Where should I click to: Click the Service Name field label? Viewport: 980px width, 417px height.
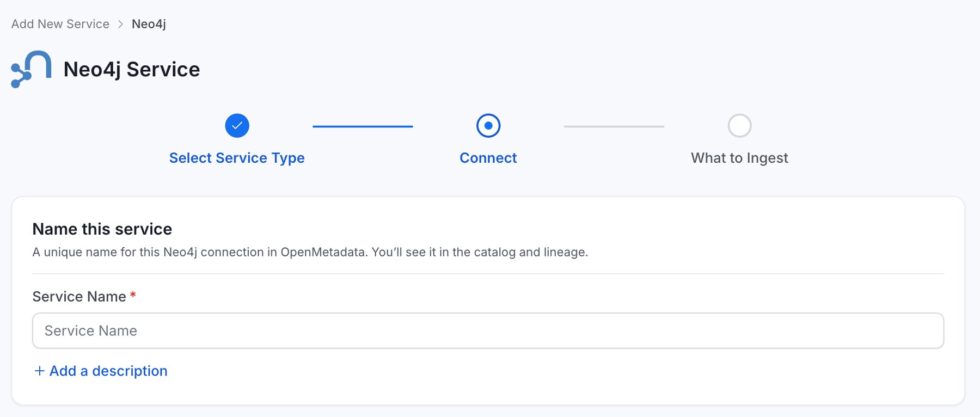pyautogui.click(x=79, y=297)
